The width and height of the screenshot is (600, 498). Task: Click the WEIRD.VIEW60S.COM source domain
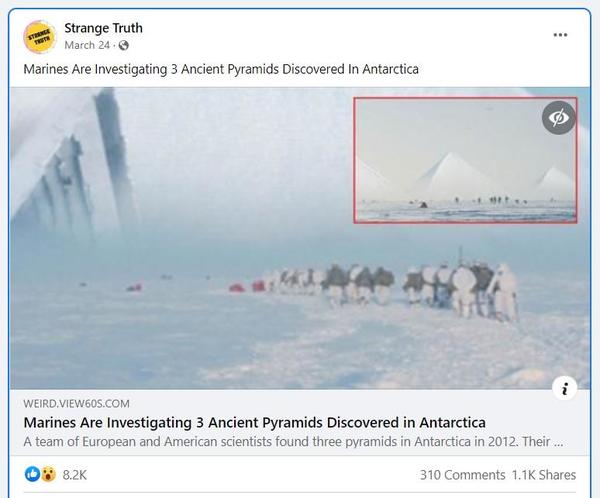77,403
